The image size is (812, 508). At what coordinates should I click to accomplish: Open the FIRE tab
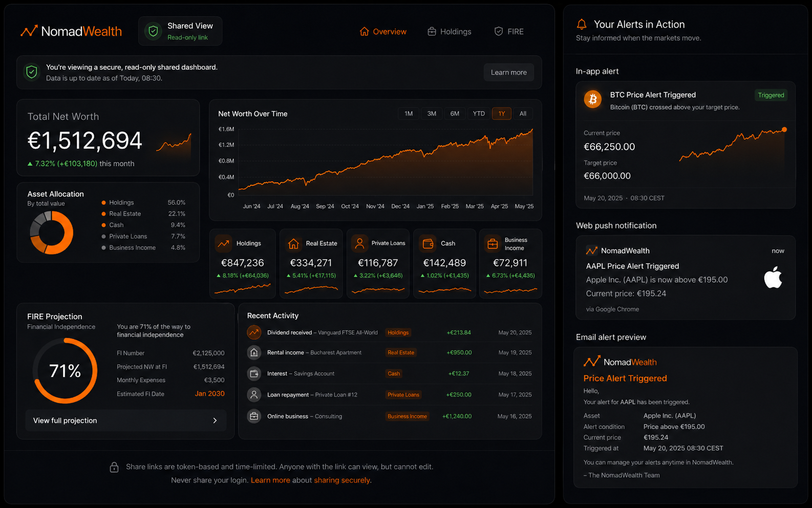click(x=509, y=32)
